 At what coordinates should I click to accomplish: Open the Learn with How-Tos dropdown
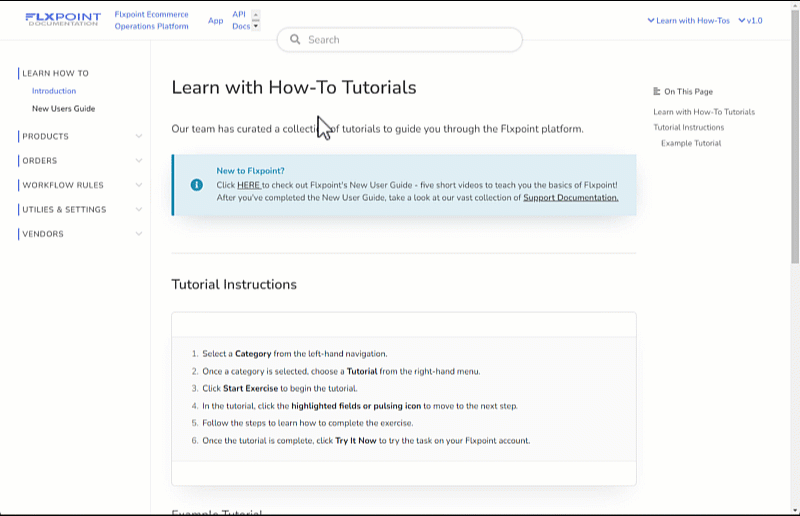[688, 20]
